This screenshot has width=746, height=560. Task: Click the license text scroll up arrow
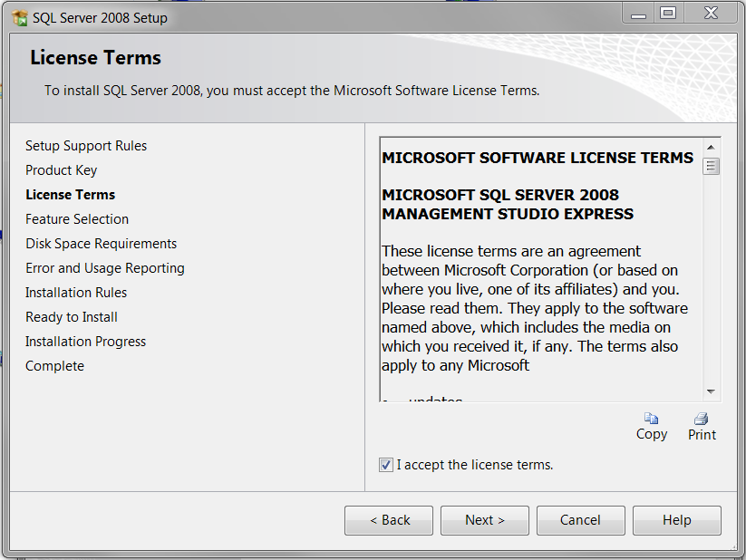pyautogui.click(x=712, y=147)
